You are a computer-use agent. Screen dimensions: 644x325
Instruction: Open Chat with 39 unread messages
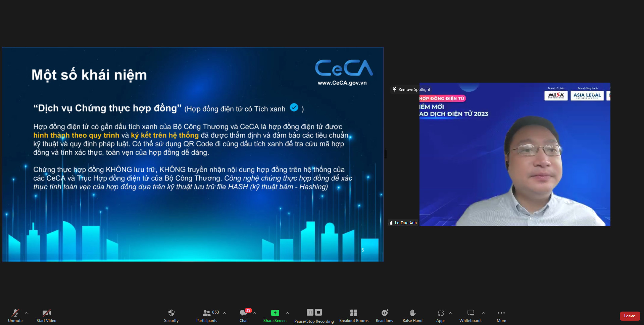244,315
